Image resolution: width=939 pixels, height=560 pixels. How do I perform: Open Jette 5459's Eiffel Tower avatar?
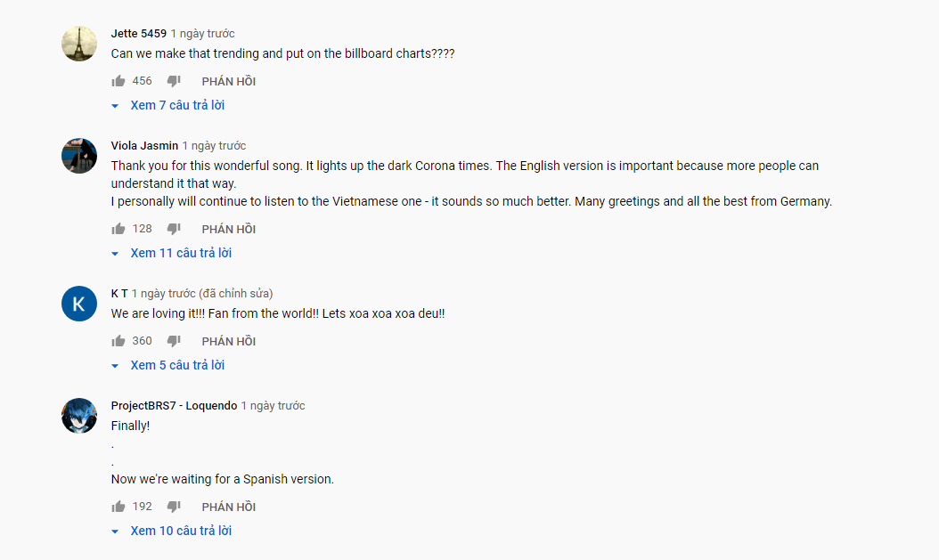coord(79,44)
